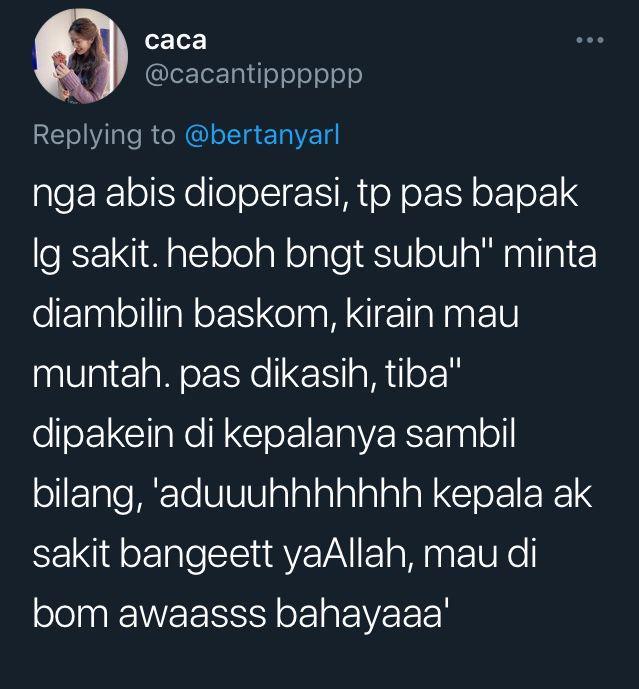639x689 pixels.
Task: Select the word 'yaAllah' in the tweet
Action: click(348, 554)
